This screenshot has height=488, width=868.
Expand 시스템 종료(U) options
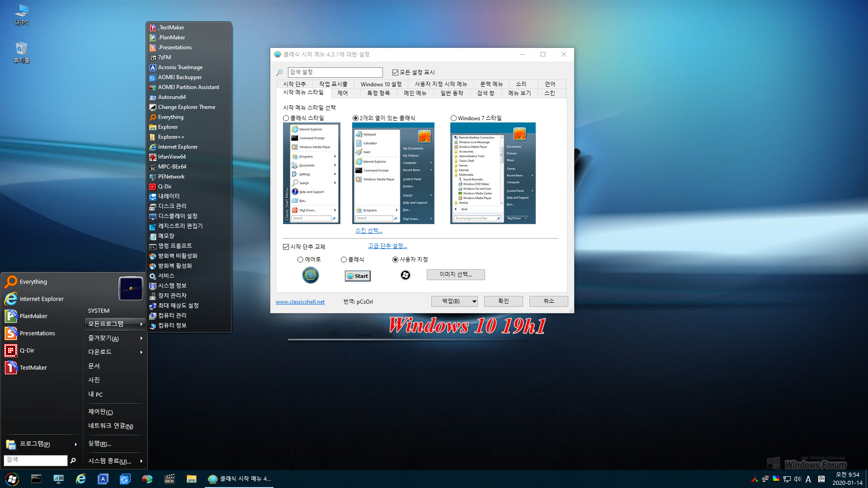(115, 461)
